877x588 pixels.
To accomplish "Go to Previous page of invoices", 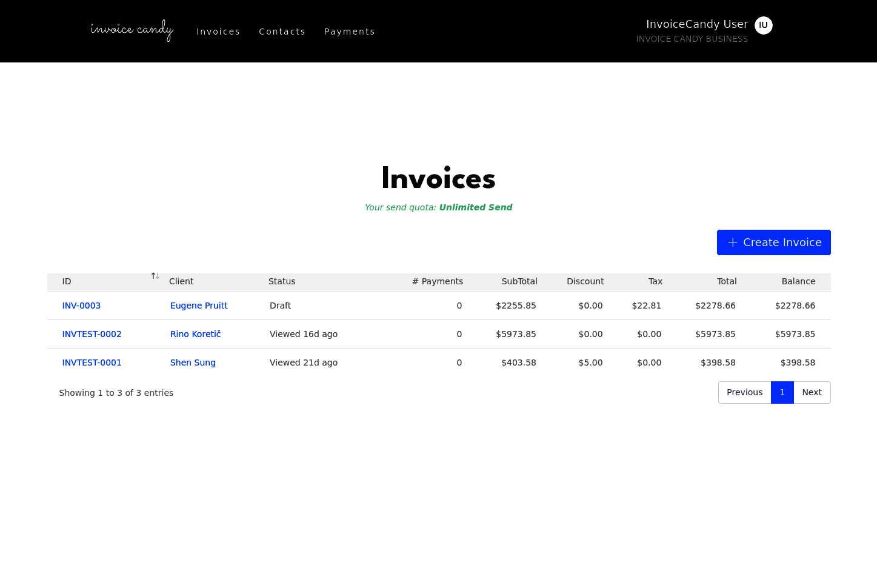I will coord(745,392).
